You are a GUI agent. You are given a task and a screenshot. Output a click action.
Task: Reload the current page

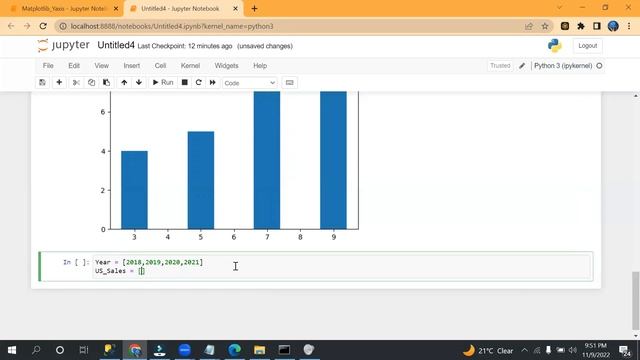click(43, 26)
